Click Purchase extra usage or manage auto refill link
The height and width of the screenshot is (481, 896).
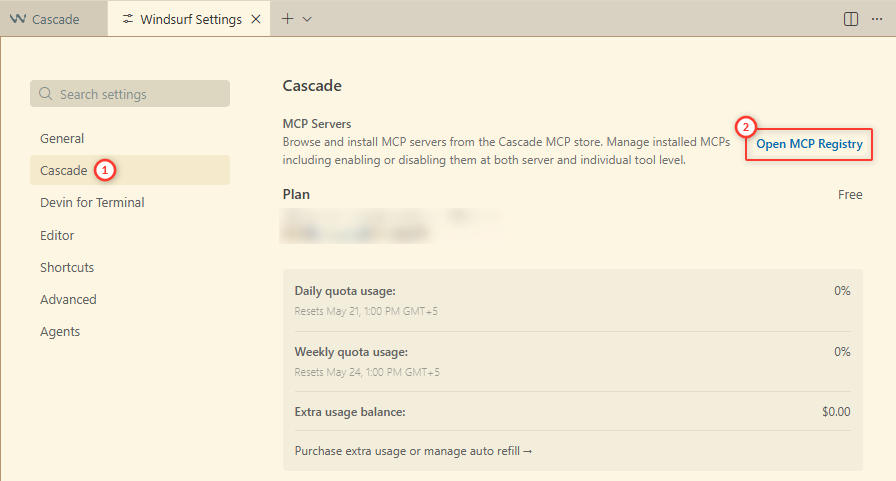[413, 451]
